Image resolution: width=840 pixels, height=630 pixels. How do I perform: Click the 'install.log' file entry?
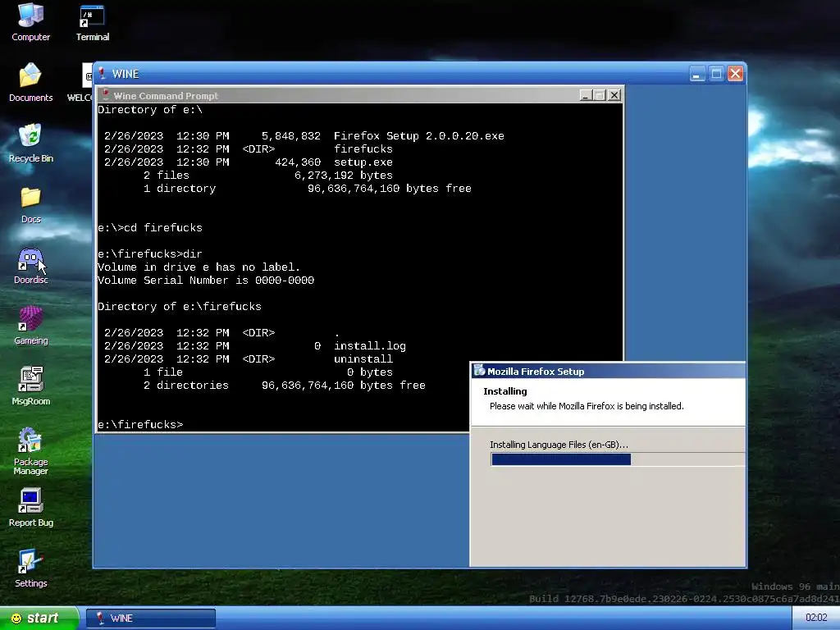[370, 346]
